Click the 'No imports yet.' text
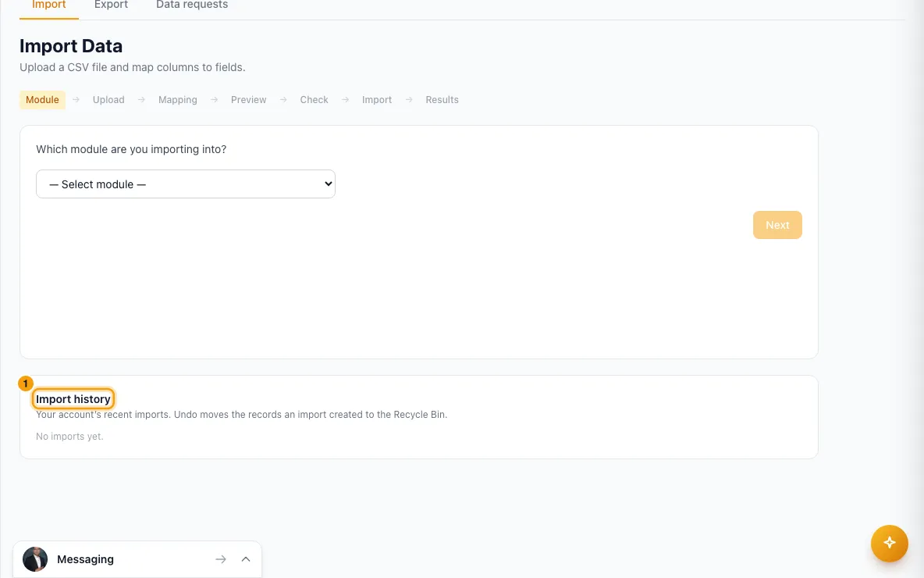The height and width of the screenshot is (578, 924). pos(69,437)
